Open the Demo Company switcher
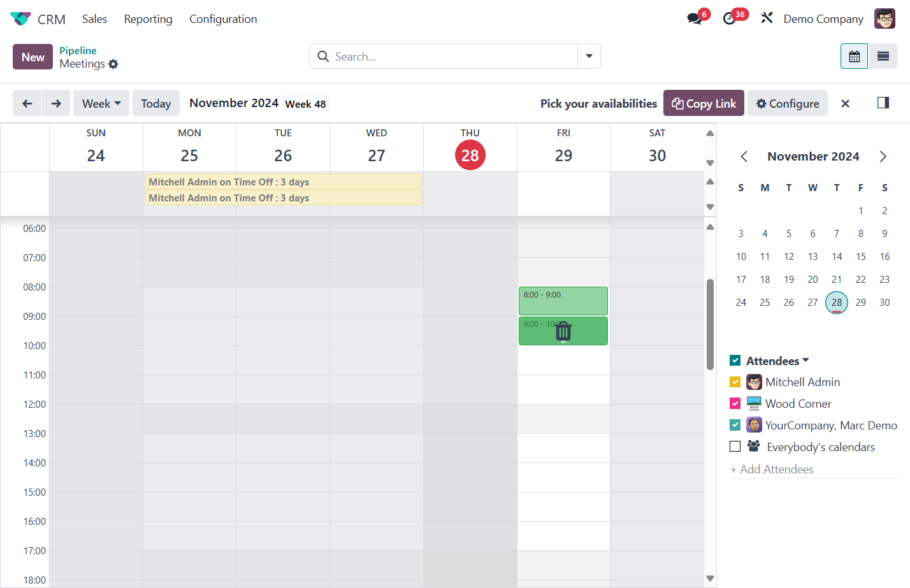 tap(823, 19)
